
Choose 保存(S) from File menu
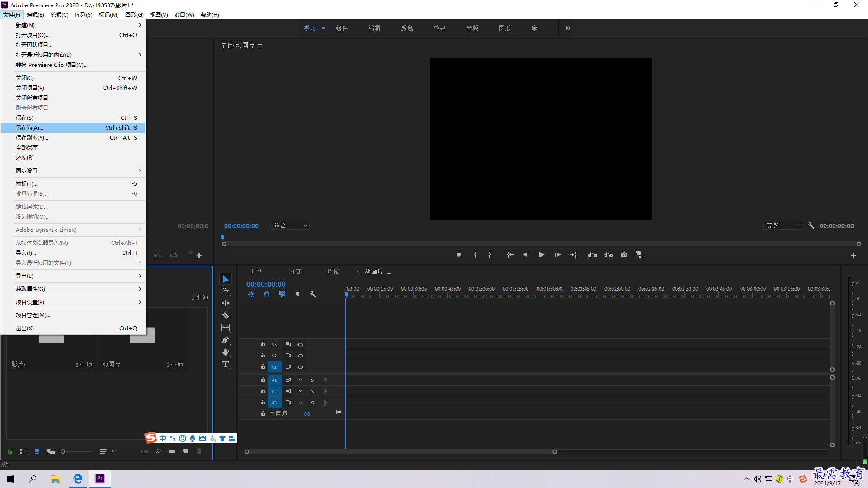pyautogui.click(x=73, y=117)
